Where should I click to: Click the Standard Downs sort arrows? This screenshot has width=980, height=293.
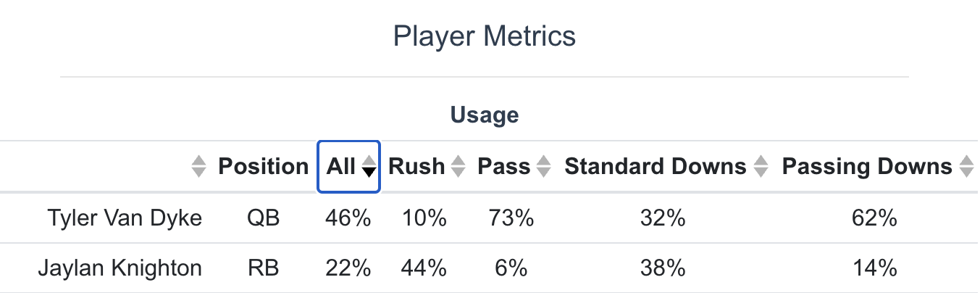[x=760, y=167]
